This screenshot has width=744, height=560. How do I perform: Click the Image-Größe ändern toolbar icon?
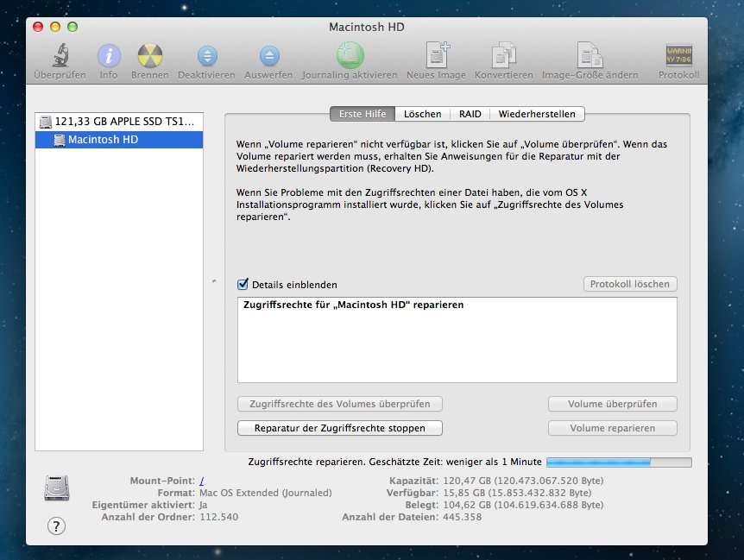pos(590,55)
